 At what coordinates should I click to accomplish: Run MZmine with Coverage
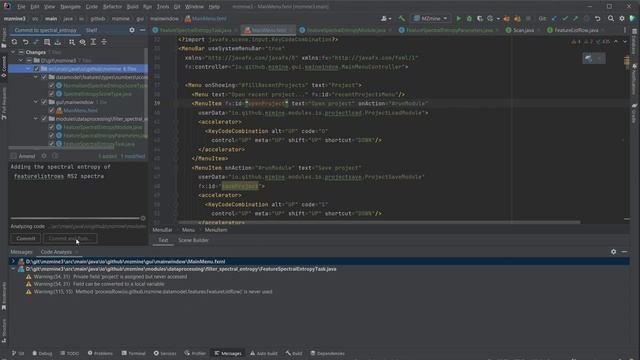tap(480, 18)
